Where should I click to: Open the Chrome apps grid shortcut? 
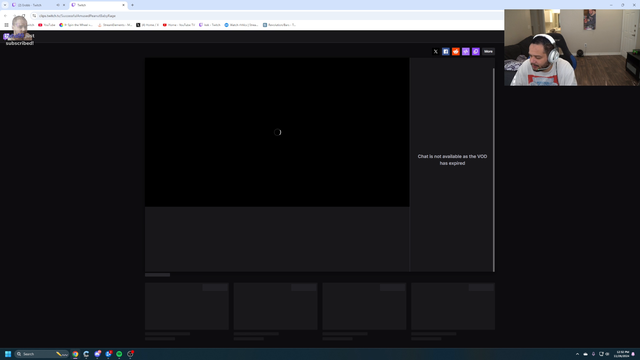pos(6,25)
